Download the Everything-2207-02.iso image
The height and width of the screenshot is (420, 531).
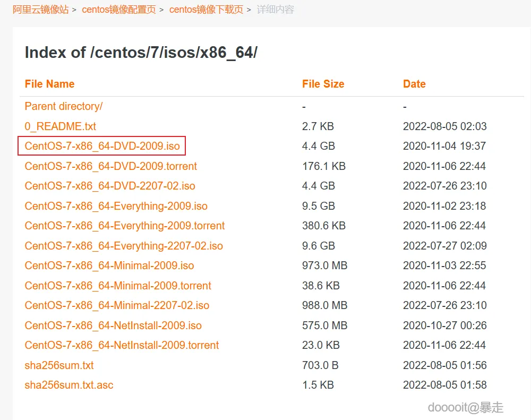[x=124, y=246]
